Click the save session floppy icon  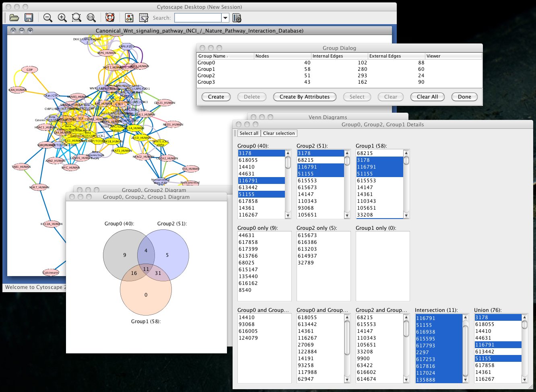[x=29, y=18]
